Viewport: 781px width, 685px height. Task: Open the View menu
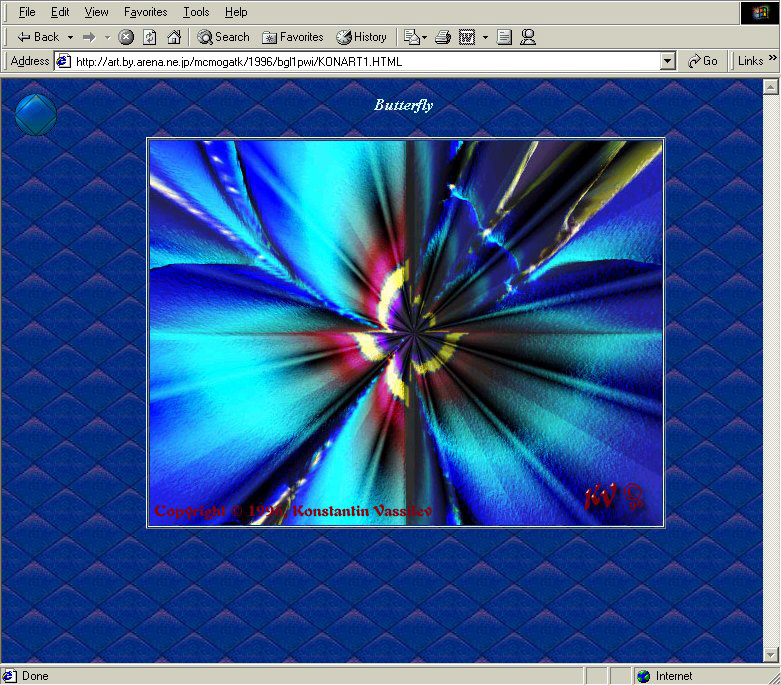tap(96, 12)
